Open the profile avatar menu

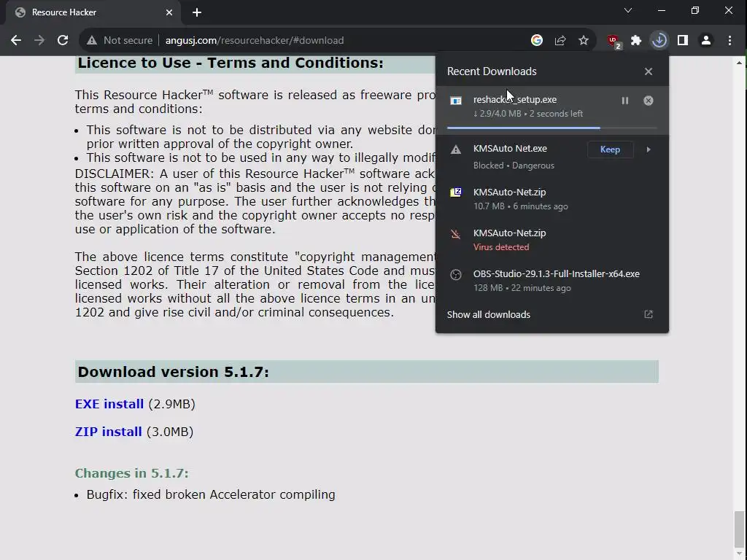tap(706, 41)
